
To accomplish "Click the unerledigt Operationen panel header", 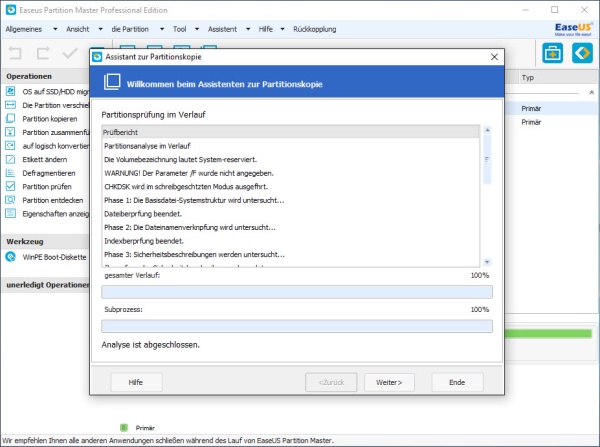I will point(46,285).
